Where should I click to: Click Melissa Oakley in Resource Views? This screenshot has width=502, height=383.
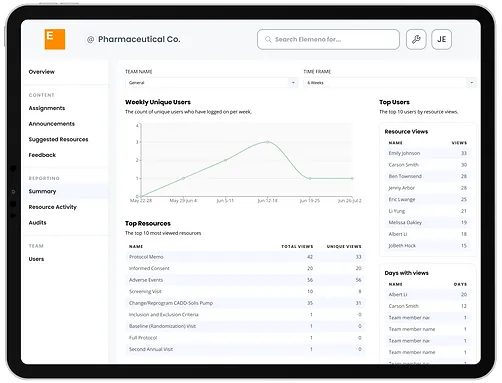pyautogui.click(x=405, y=222)
